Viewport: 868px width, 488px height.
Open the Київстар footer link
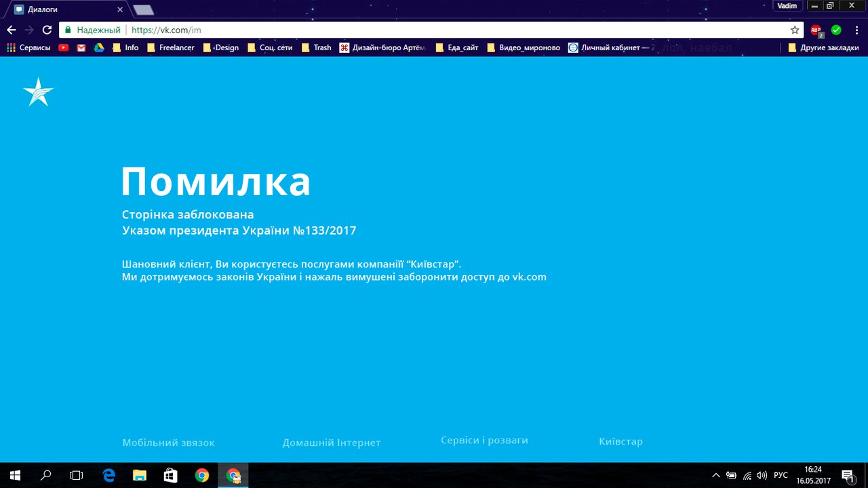pos(620,442)
